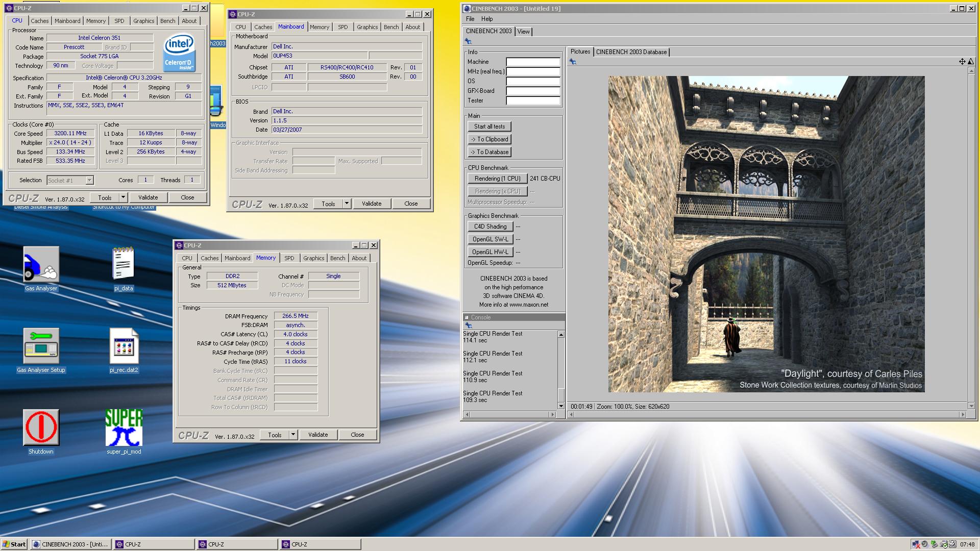Click the To Clipboard button

point(489,139)
